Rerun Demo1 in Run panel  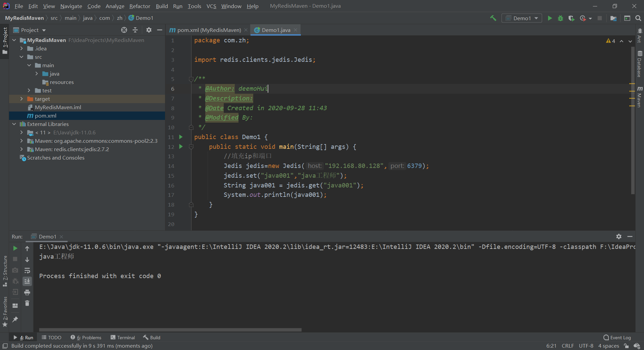coord(15,248)
